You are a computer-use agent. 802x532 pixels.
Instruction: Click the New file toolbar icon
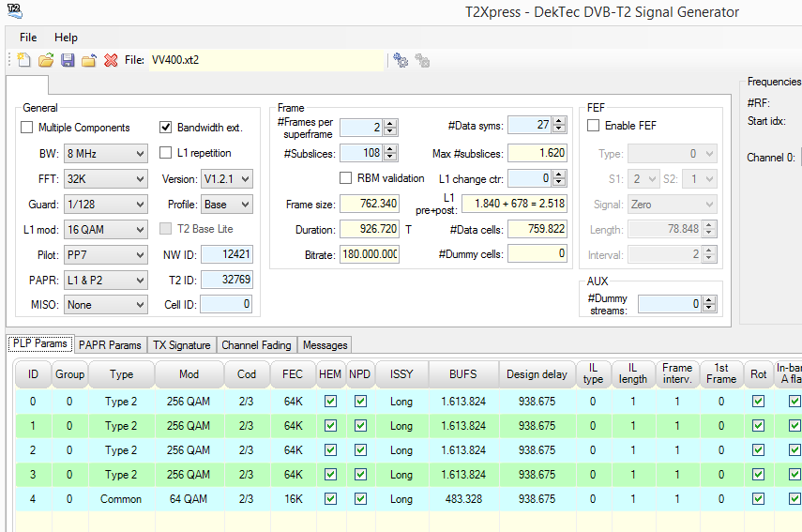23,60
